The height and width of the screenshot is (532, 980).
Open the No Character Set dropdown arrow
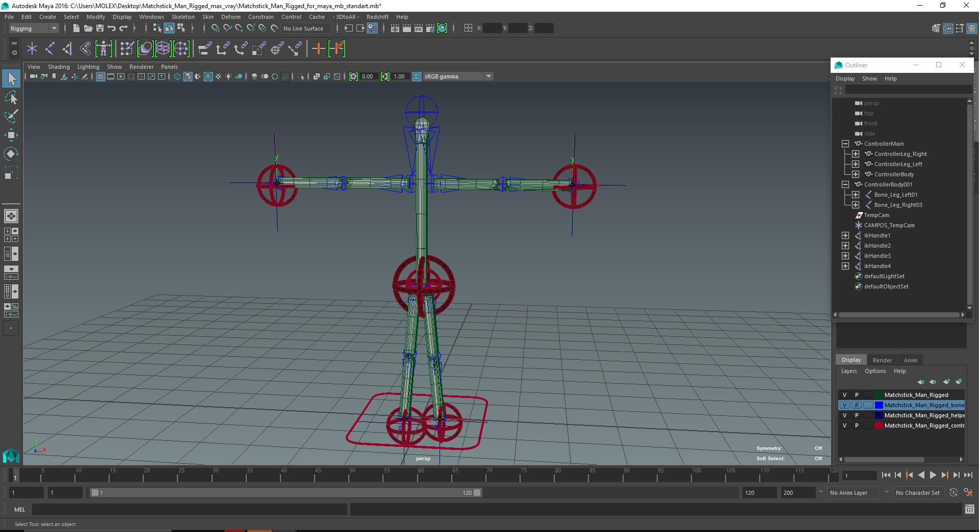(x=887, y=492)
